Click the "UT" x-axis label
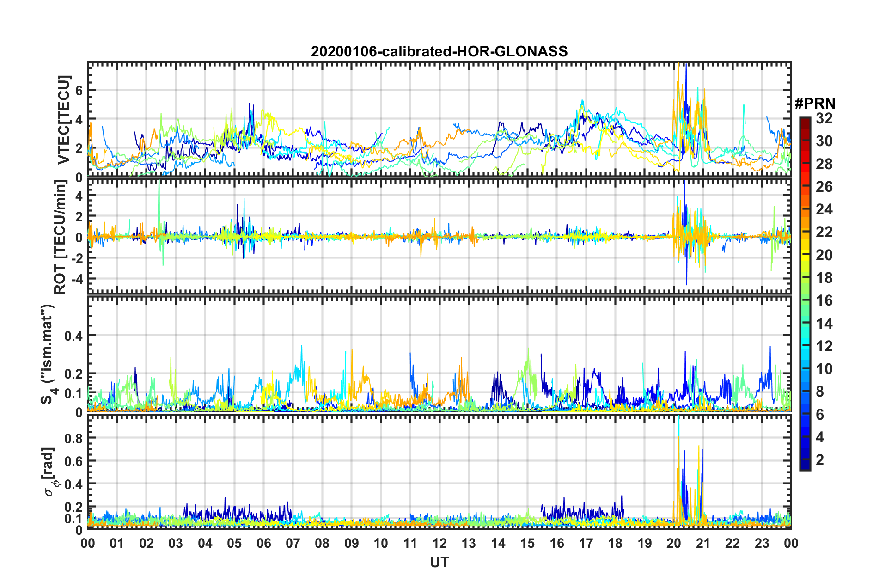879x588 pixels. point(439,562)
